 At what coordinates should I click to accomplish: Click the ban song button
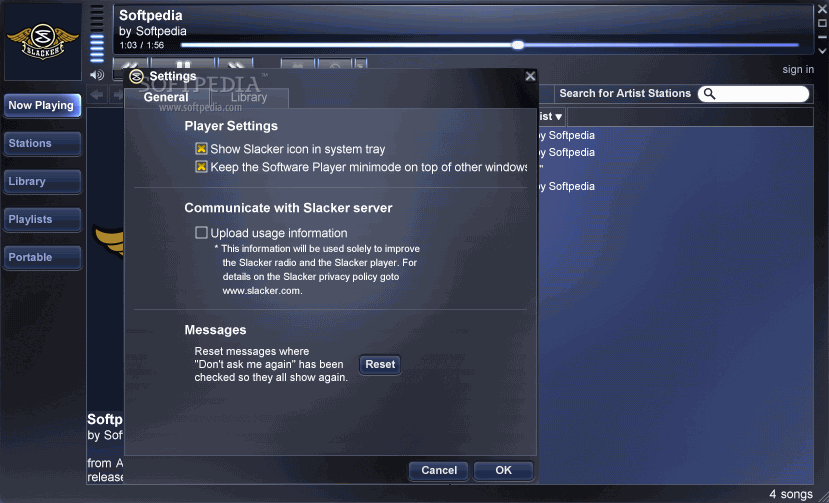[x=335, y=64]
